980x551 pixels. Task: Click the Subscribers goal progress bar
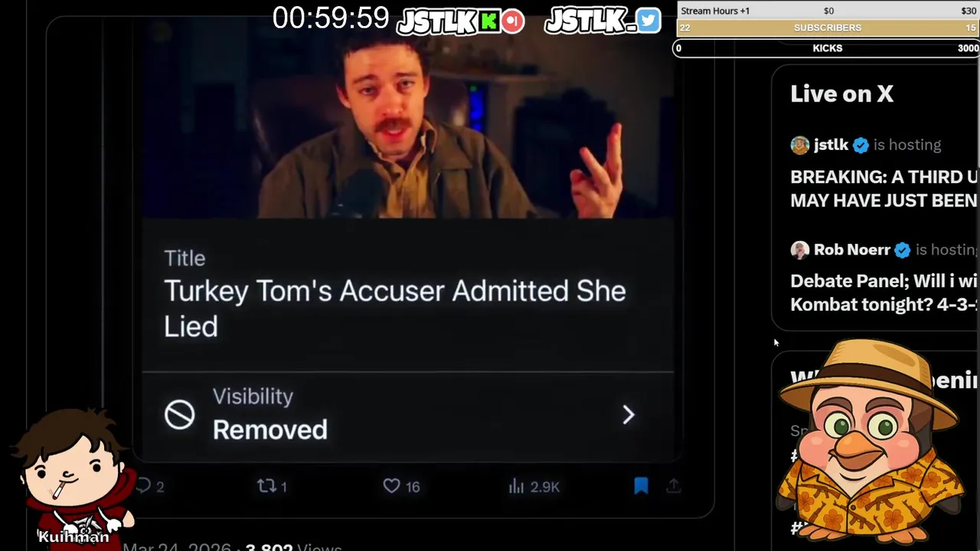[828, 28]
